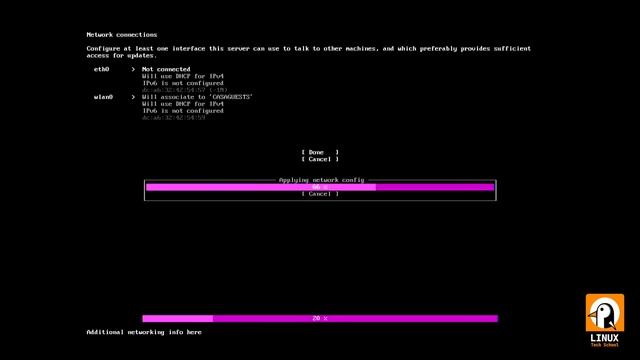
Task: Click the 'Not connected' status text
Action: tap(166, 69)
